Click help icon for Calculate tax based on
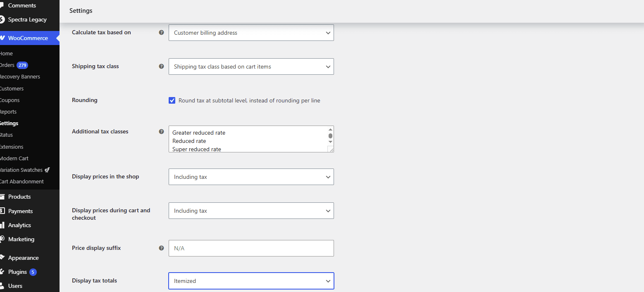Viewport: 644px width, 292px height. click(162, 32)
